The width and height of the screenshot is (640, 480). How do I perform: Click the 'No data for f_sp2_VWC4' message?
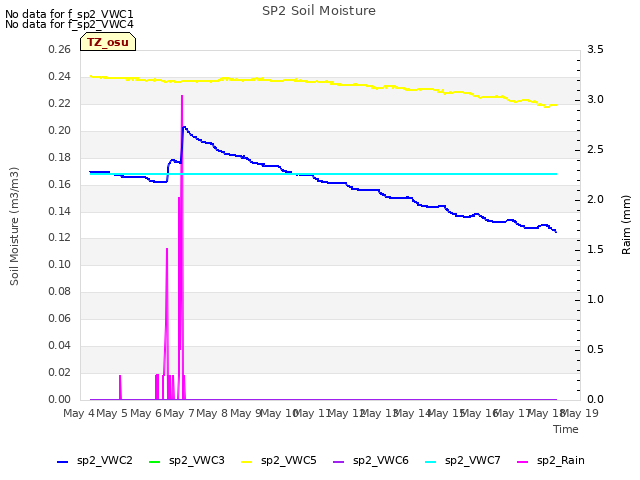tap(69, 24)
